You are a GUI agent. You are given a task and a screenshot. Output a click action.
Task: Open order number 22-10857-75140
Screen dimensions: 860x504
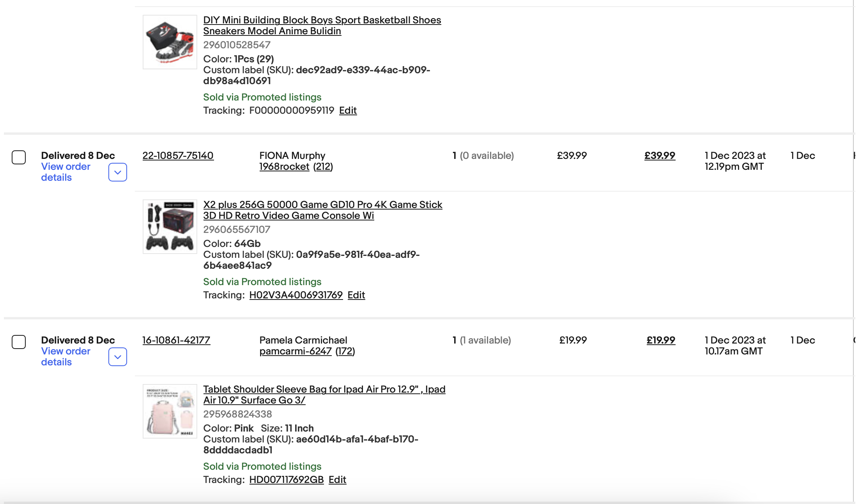pos(178,155)
